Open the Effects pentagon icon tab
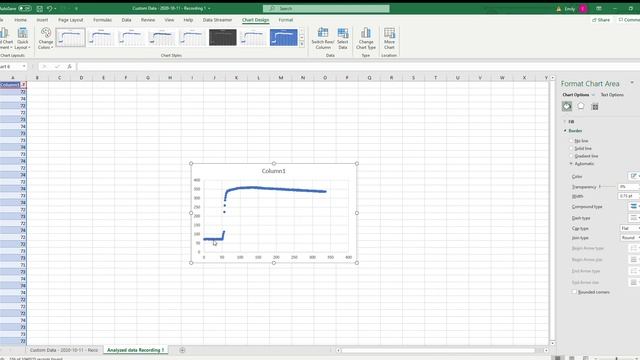The width and height of the screenshot is (640, 360). [x=580, y=107]
